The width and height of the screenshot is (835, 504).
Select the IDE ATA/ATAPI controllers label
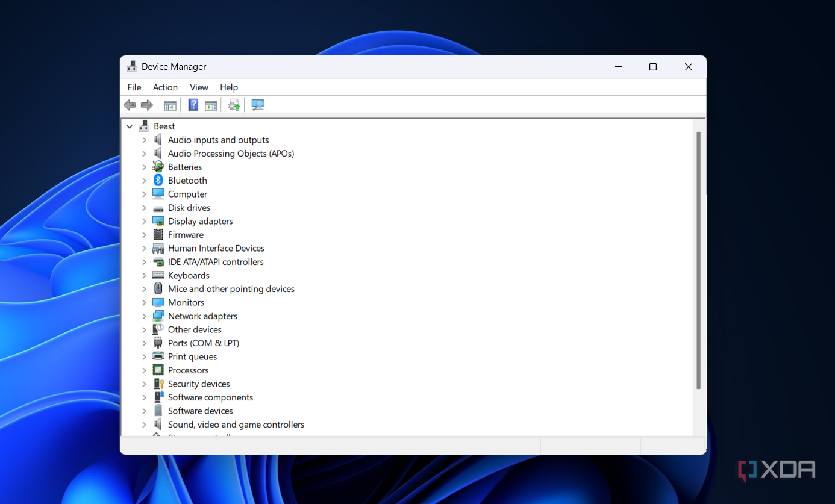[x=216, y=262]
